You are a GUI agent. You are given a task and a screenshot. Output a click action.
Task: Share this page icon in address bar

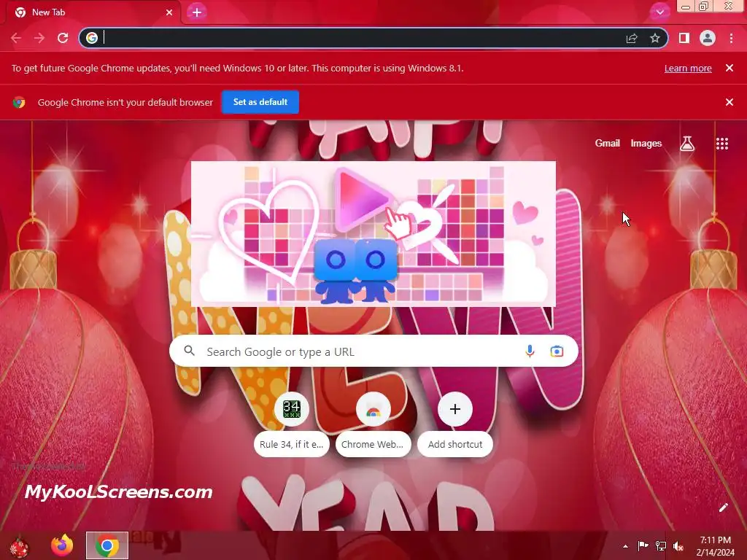pos(632,38)
